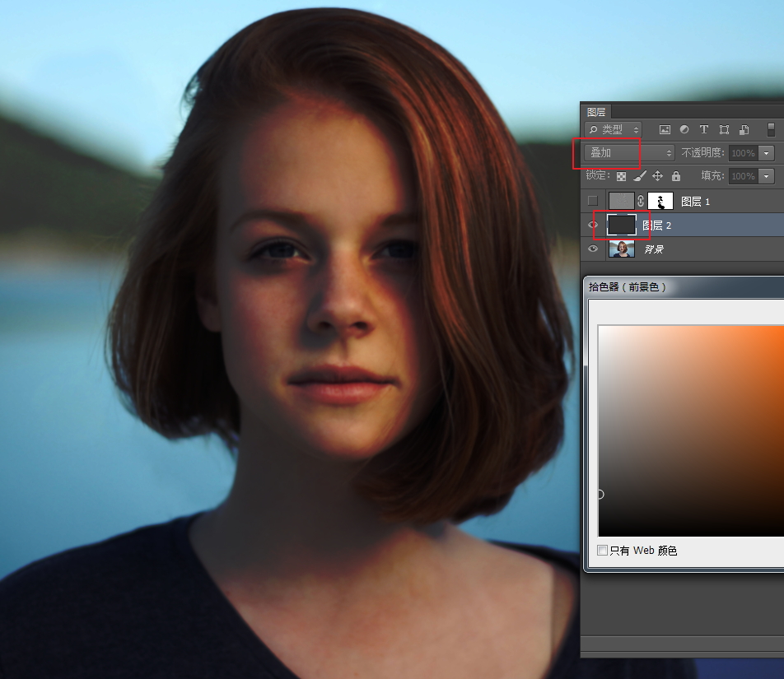Lock image pixels brush icon
The height and width of the screenshot is (679, 784).
(640, 176)
